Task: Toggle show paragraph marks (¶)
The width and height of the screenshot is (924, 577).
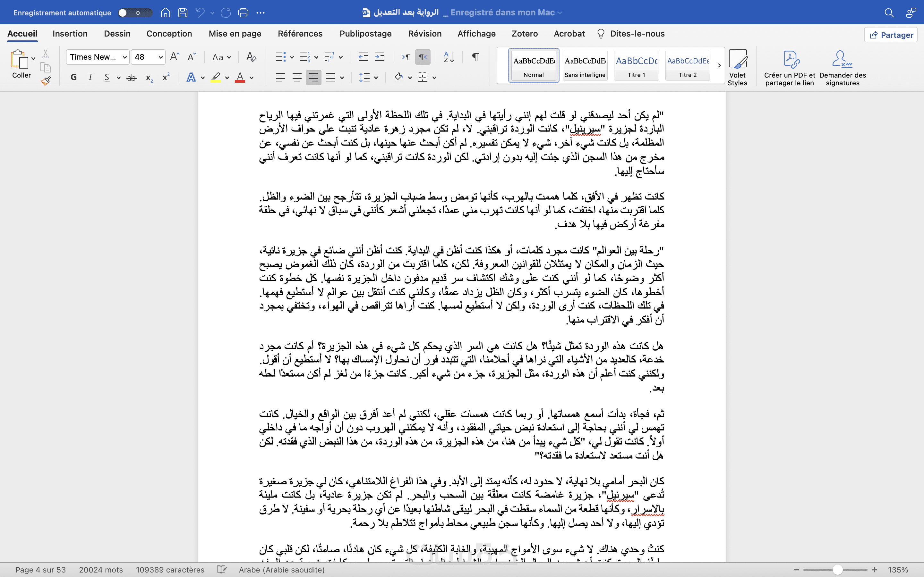Action: 475,57
